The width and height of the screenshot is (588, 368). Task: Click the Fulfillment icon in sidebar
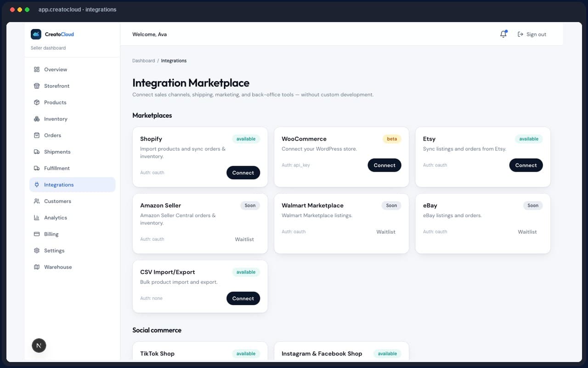click(x=37, y=168)
